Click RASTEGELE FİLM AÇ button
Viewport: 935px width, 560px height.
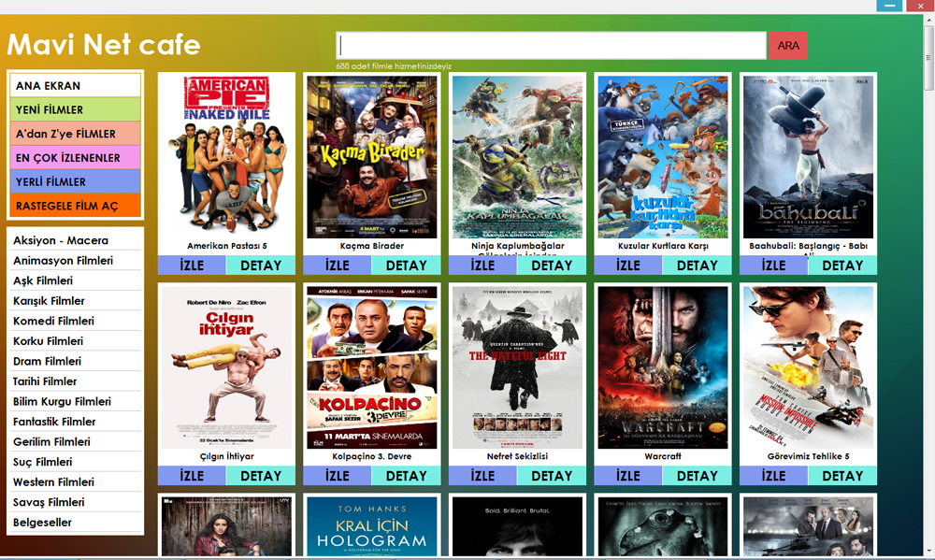75,205
